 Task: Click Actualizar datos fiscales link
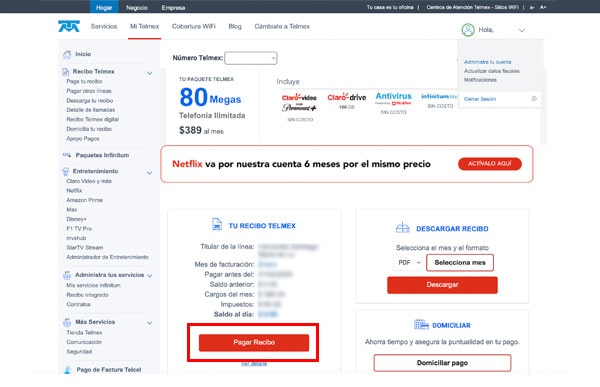[x=492, y=71]
